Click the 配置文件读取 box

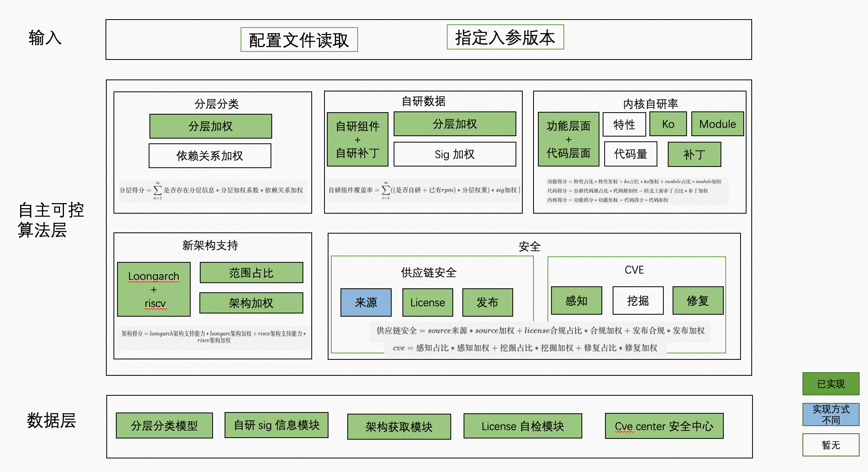click(299, 40)
